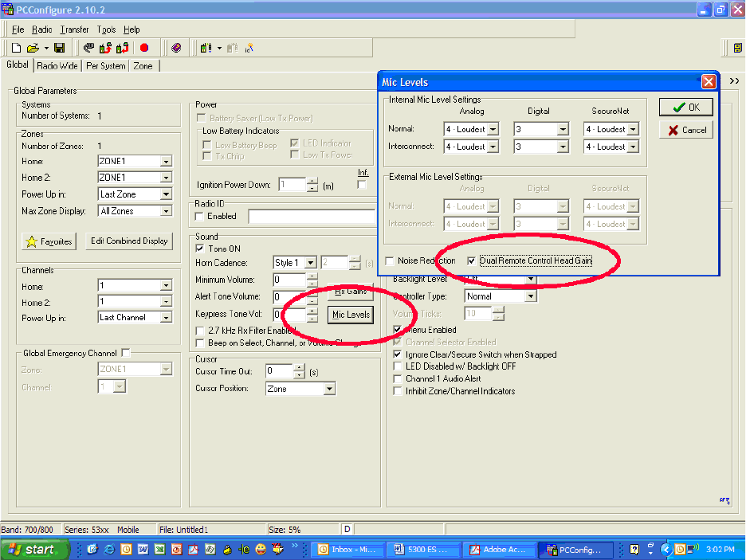Screen dimensions: 746x560
Task: Open the Windows start menu
Action: 33,550
